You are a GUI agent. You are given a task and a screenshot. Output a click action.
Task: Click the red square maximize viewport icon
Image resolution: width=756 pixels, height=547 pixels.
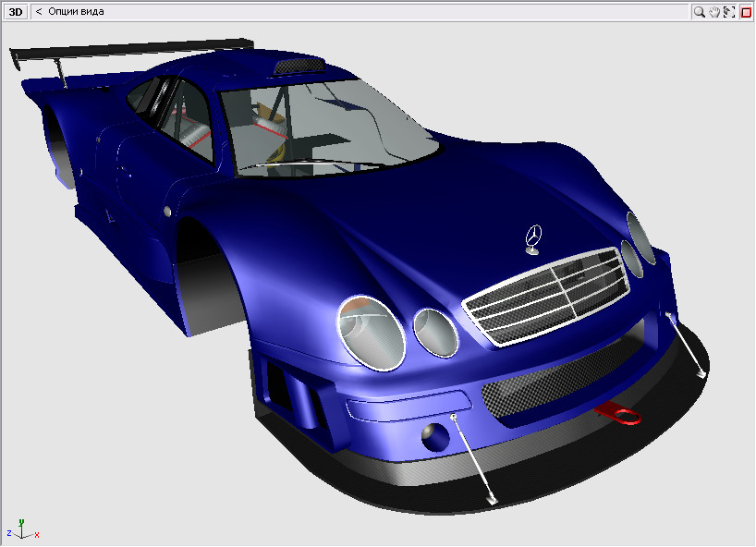click(x=746, y=12)
